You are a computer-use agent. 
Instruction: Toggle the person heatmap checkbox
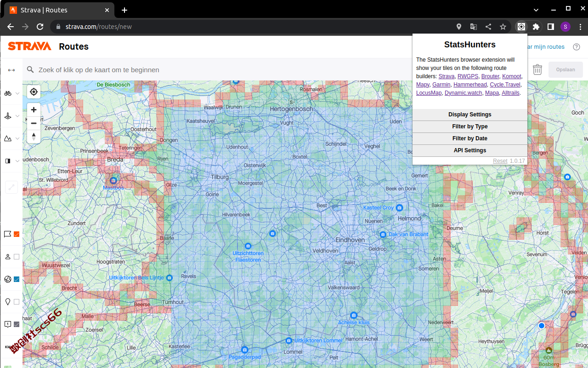pos(17,257)
